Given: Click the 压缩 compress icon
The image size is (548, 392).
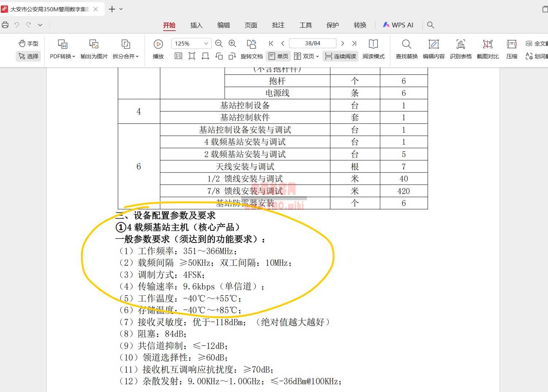Looking at the screenshot, I should coord(512,44).
